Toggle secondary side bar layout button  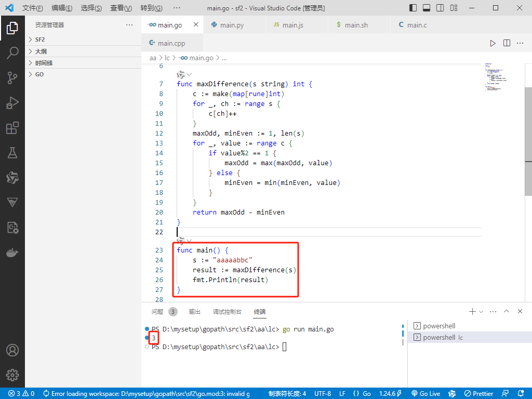click(440, 8)
